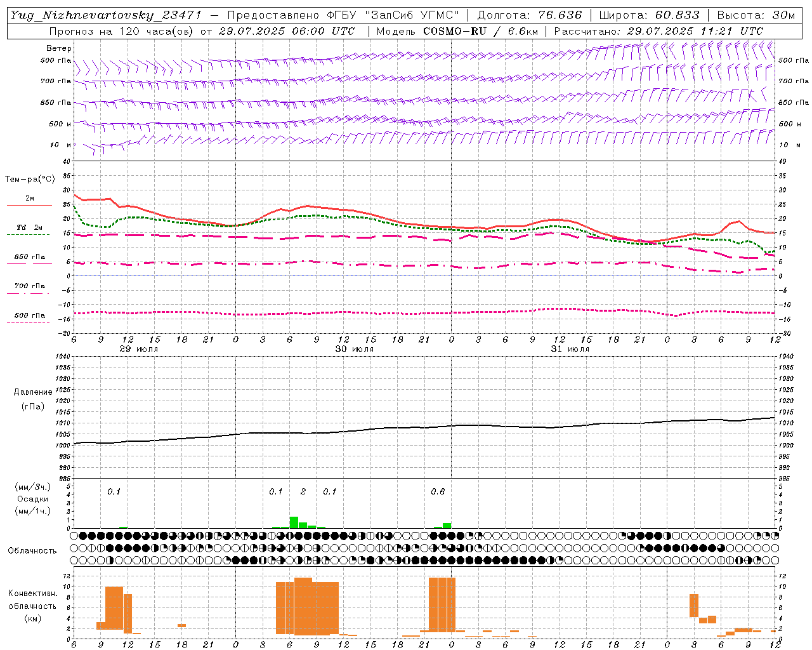This screenshot has height=650, width=812.
Task: Click the Давление pressure panel label
Action: click(x=33, y=392)
